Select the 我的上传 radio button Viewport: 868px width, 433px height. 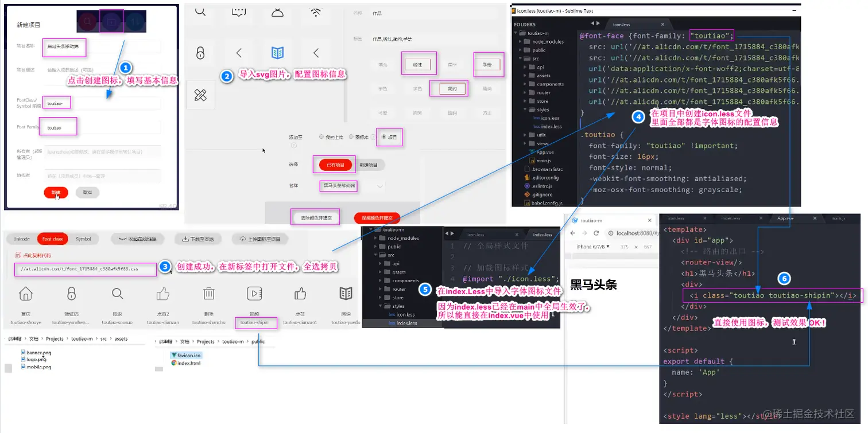coord(321,137)
